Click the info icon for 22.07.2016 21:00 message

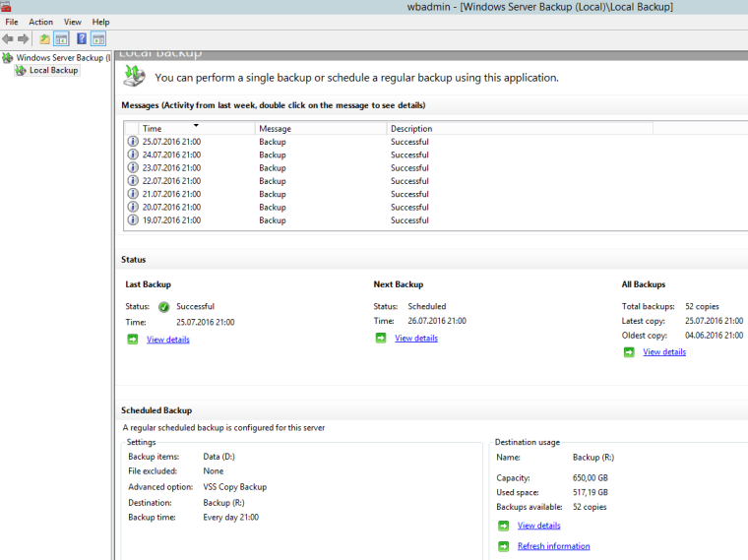pos(133,181)
